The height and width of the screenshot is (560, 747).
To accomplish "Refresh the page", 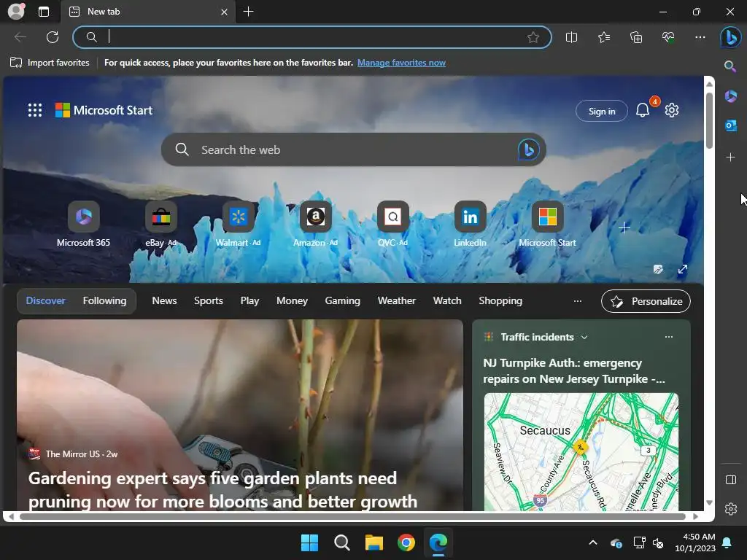I will pos(53,37).
